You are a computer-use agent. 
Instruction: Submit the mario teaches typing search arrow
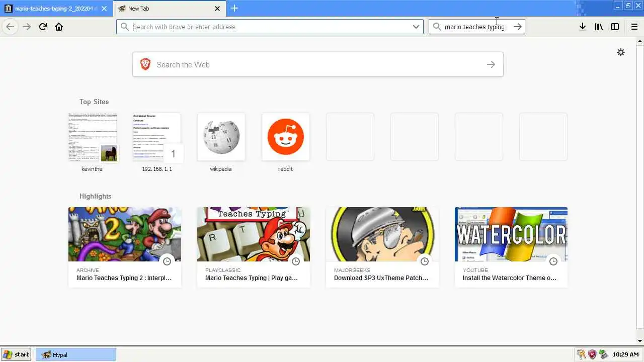click(518, 27)
